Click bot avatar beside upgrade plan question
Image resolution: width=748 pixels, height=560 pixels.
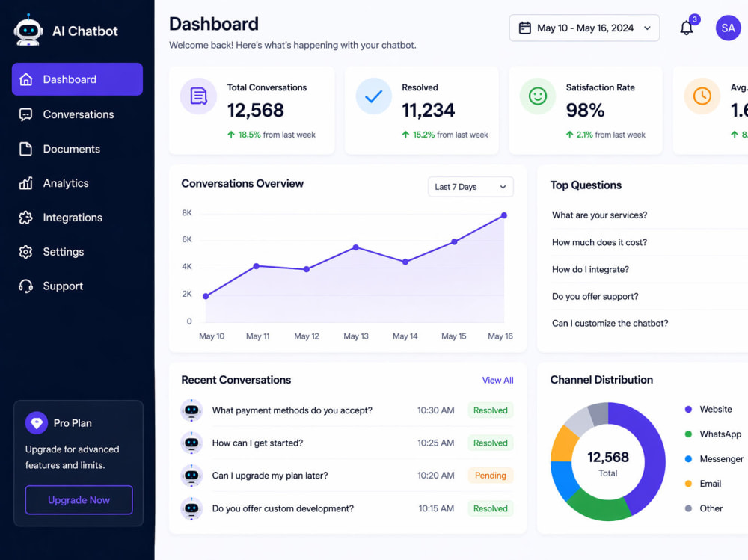coord(191,475)
